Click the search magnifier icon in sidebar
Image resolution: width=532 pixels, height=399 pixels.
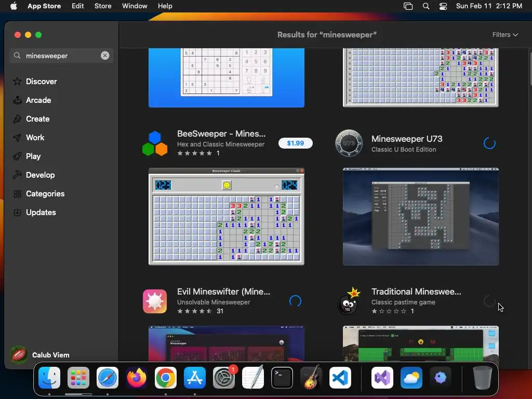point(17,55)
